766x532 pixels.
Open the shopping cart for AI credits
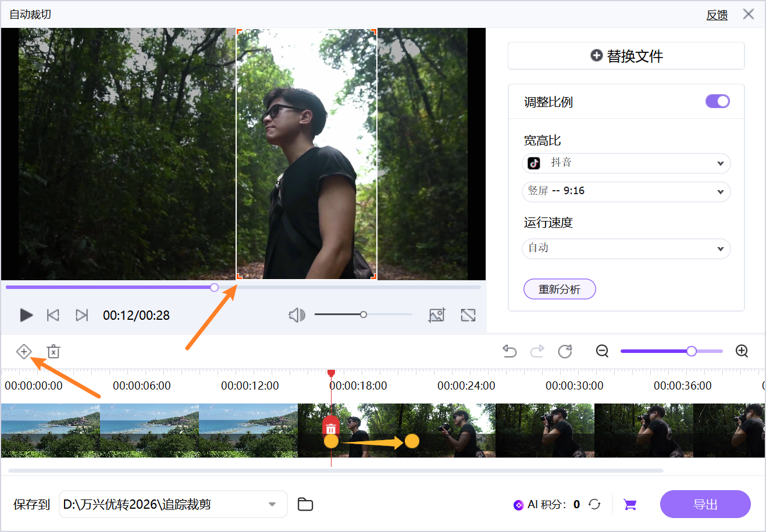tap(629, 504)
